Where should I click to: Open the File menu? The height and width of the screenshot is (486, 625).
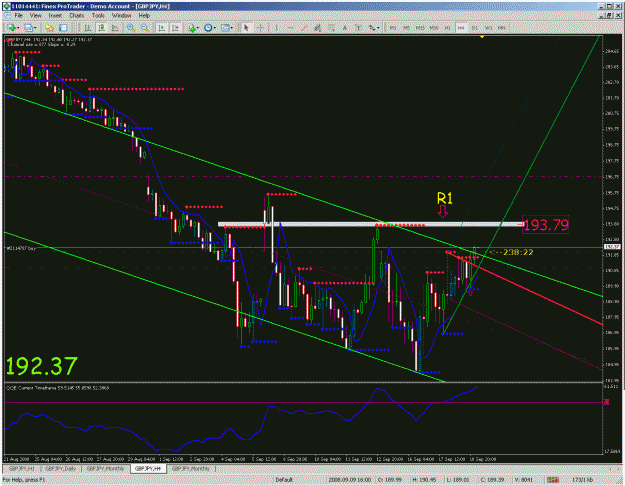coord(18,16)
